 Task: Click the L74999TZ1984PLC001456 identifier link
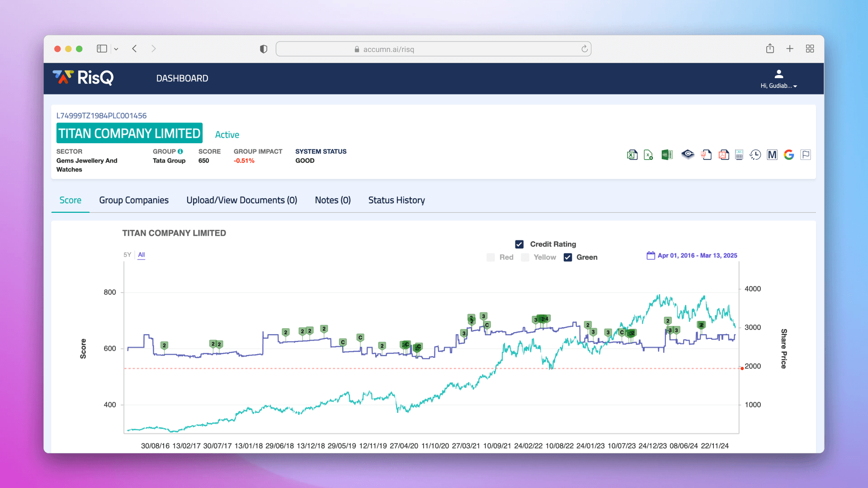click(x=101, y=116)
